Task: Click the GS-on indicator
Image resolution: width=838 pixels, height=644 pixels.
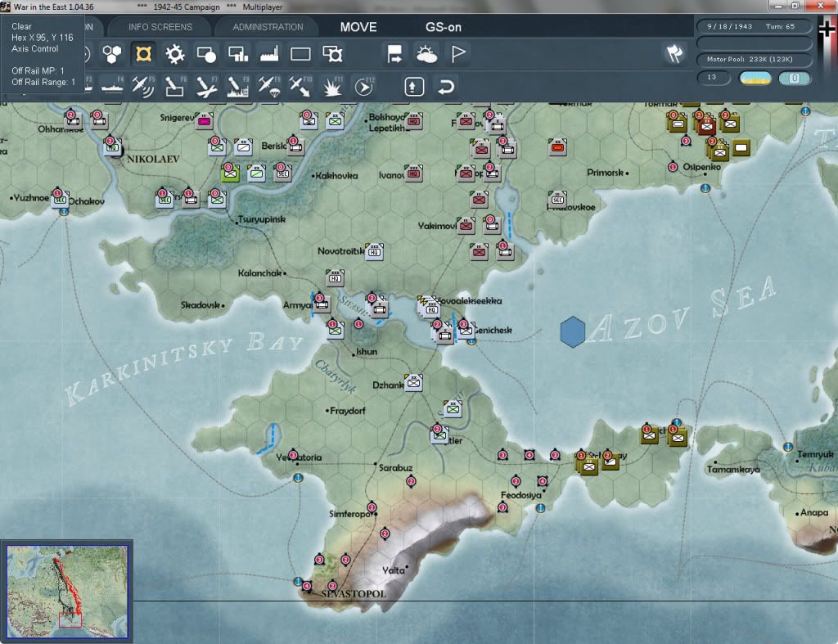Action: click(443, 27)
